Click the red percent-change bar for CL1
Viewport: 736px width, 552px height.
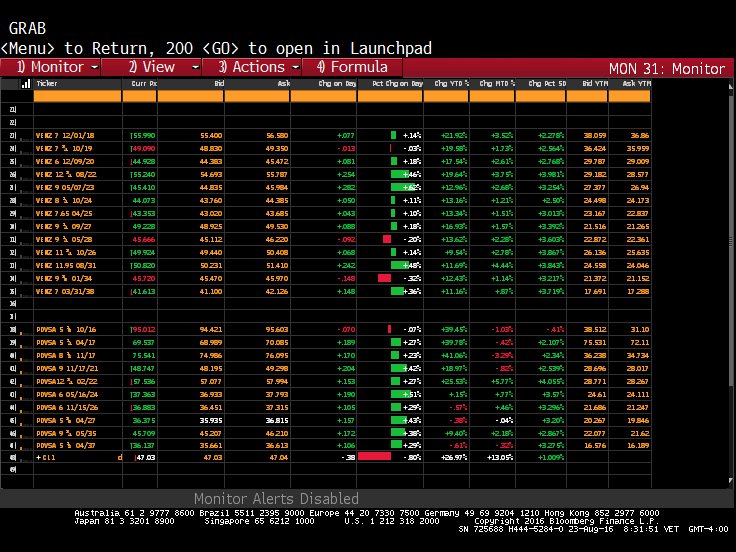pyautogui.click(x=375, y=457)
